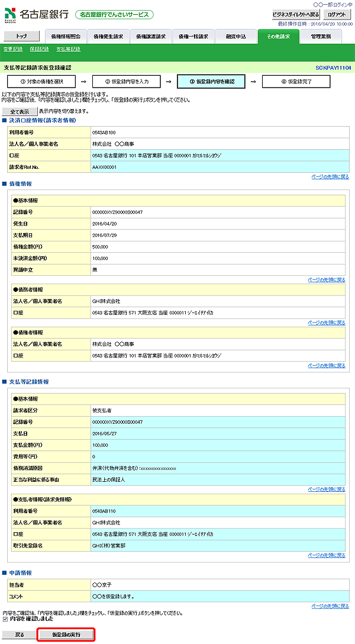
Task: Open the 管理業務 tab
Action: coord(321,37)
